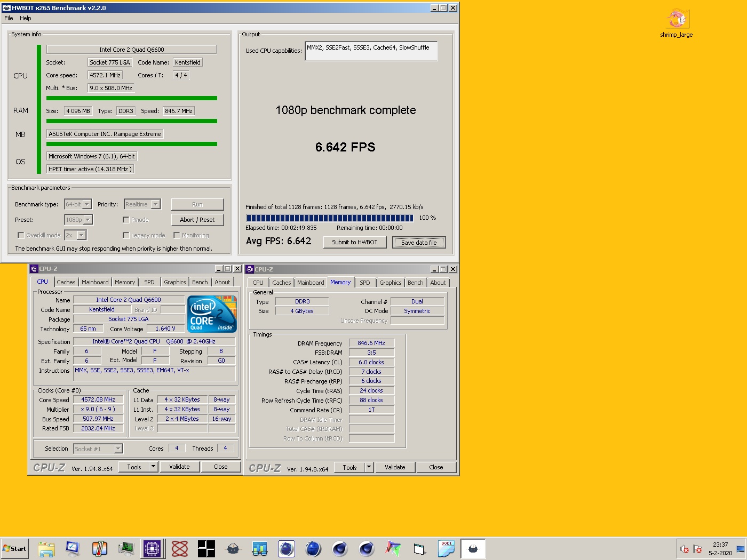Click the white window taskbar icon beside DOE1

[420, 548]
